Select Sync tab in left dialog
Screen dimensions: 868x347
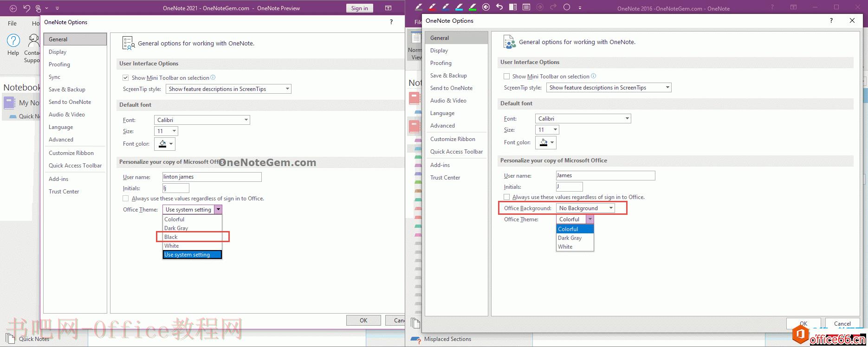[x=75, y=77]
